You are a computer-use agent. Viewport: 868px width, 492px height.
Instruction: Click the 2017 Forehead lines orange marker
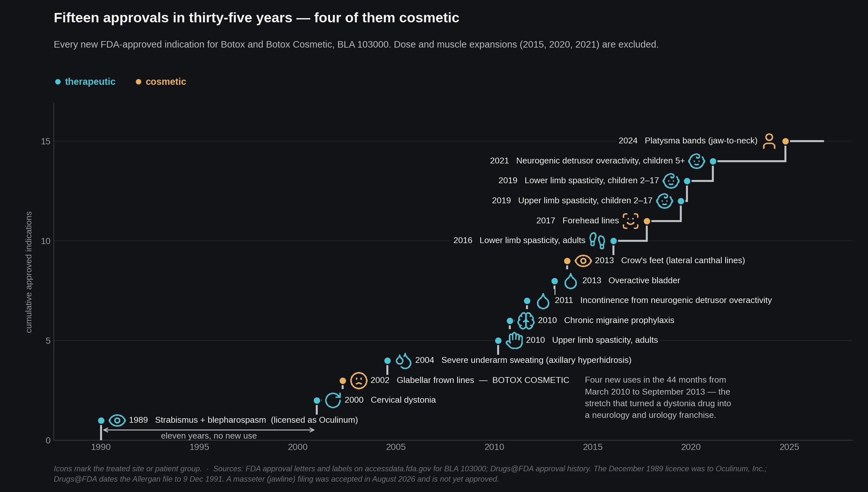pos(647,221)
